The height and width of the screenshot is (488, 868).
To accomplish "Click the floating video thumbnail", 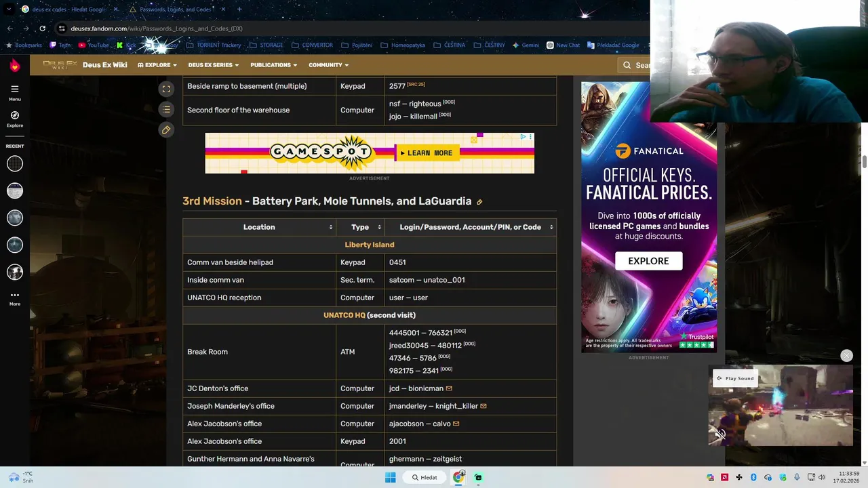I will tap(781, 406).
